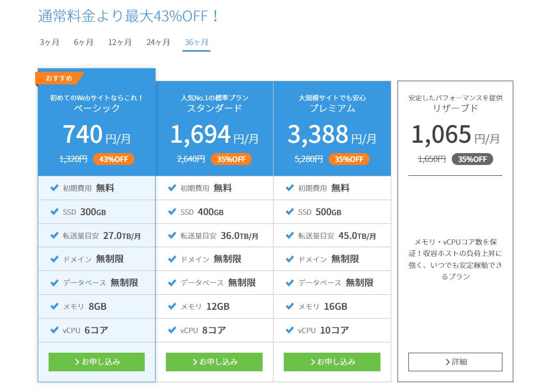
Task: Click the 740 円/月 price
Action: [x=97, y=134]
